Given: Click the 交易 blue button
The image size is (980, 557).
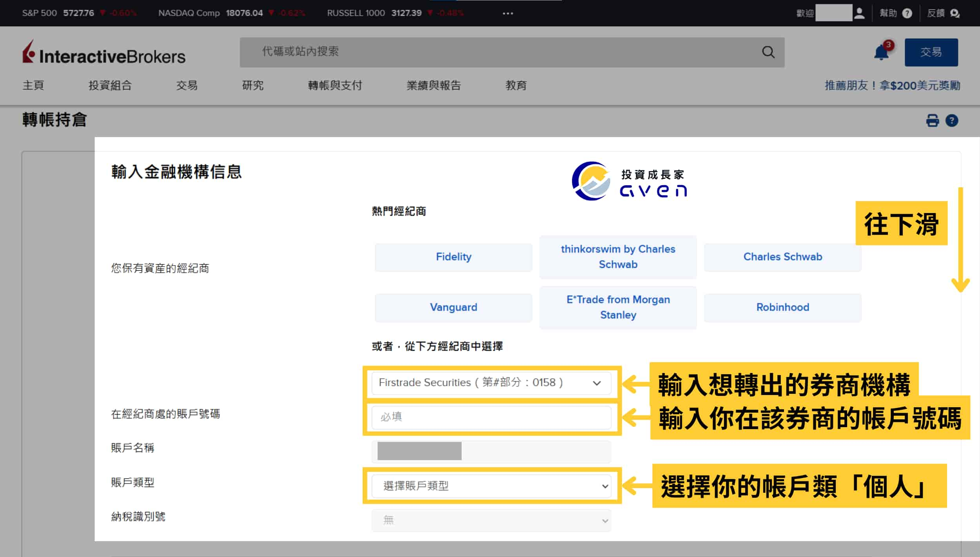Looking at the screenshot, I should tap(931, 52).
